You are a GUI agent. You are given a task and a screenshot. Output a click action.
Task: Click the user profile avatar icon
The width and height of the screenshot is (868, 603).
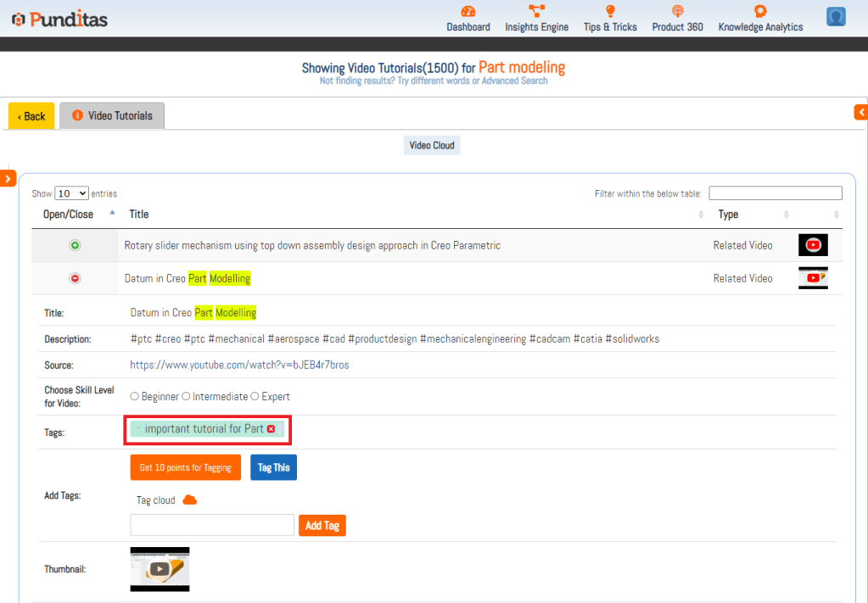[836, 17]
